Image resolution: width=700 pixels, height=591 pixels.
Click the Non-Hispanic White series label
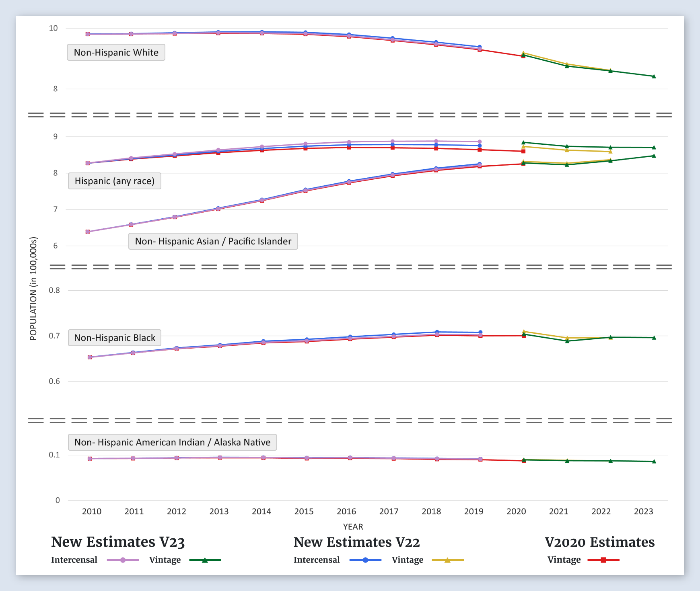coord(116,53)
